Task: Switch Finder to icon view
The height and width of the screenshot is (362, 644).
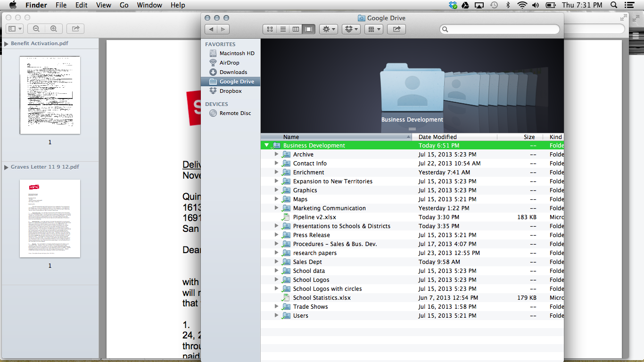Action: [x=270, y=29]
